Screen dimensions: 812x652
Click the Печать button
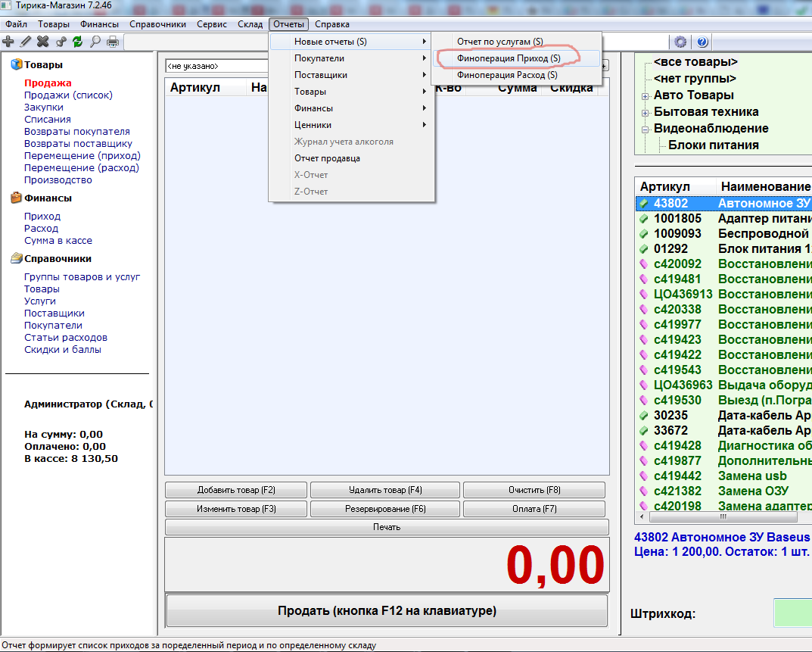(x=387, y=527)
